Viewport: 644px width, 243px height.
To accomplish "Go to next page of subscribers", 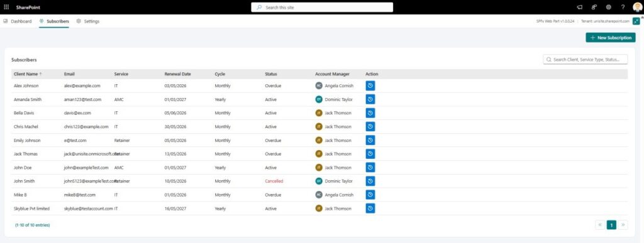I will tap(623, 225).
